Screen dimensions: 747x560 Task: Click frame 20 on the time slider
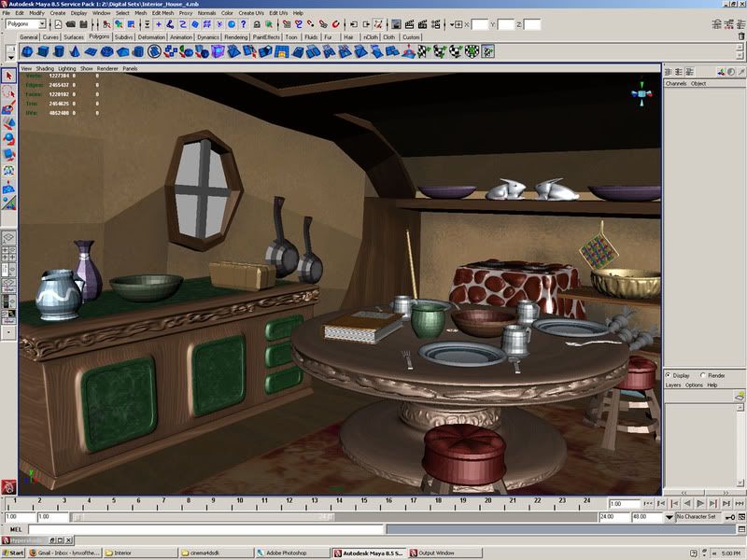click(x=487, y=504)
